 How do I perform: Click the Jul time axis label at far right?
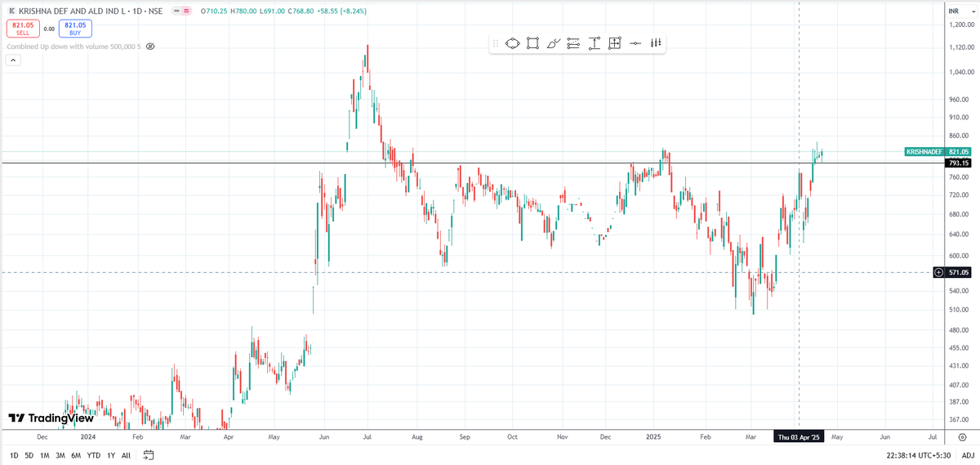(x=933, y=437)
